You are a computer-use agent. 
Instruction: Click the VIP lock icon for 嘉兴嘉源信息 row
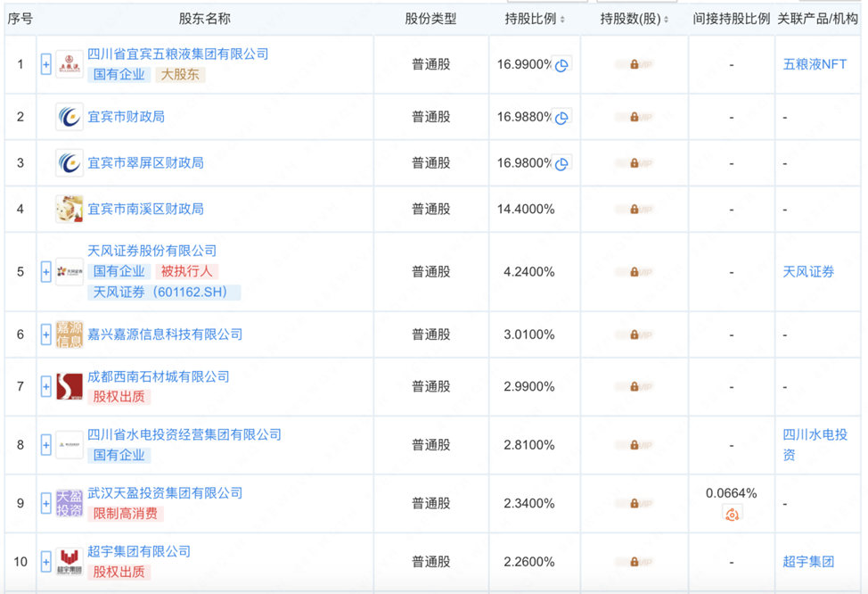[635, 334]
